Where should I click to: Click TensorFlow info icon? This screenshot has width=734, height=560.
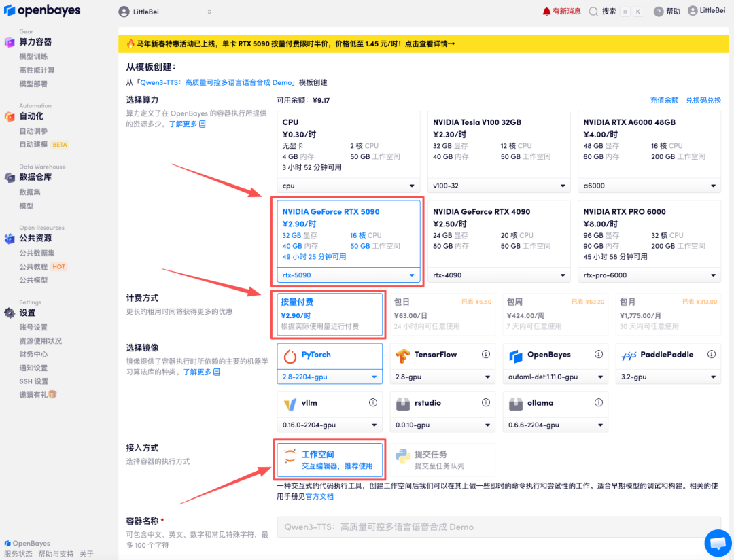pos(486,355)
